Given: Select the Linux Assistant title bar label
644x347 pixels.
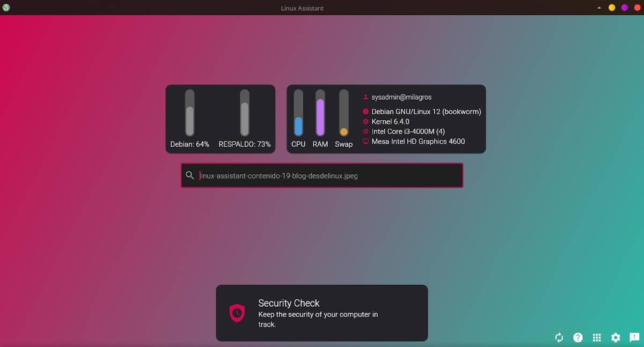Looking at the screenshot, I should point(303,8).
